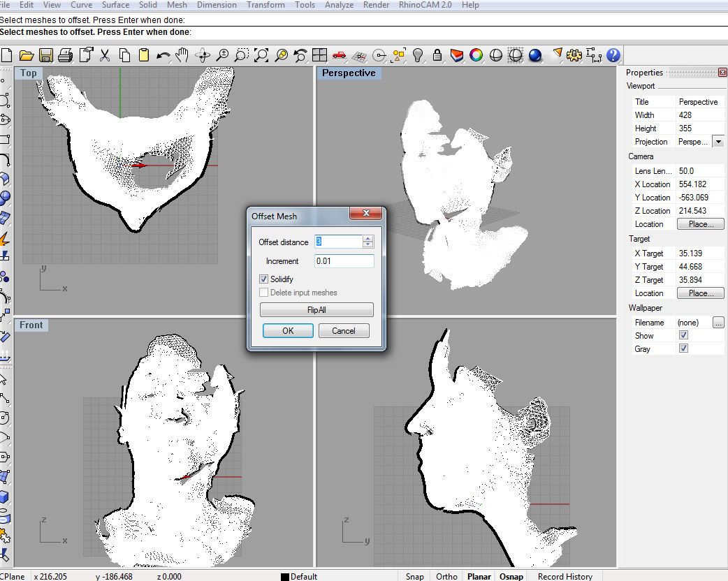Screen dimensions: 728x581
Task: Click the Lock objects padlock icon
Action: [x=437, y=54]
